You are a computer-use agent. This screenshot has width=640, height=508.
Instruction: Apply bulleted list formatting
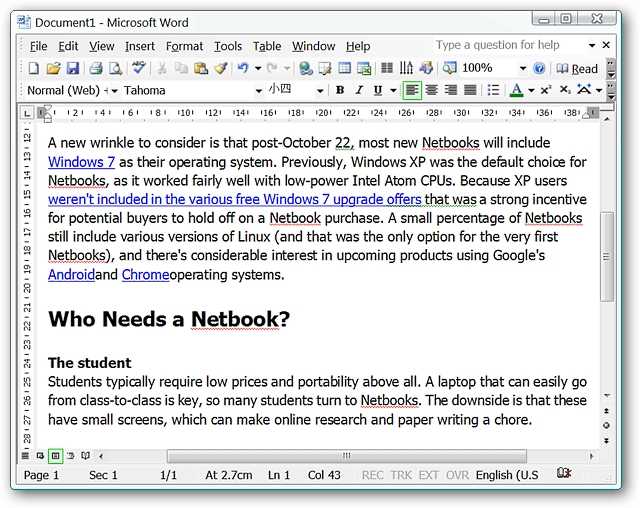tap(493, 90)
